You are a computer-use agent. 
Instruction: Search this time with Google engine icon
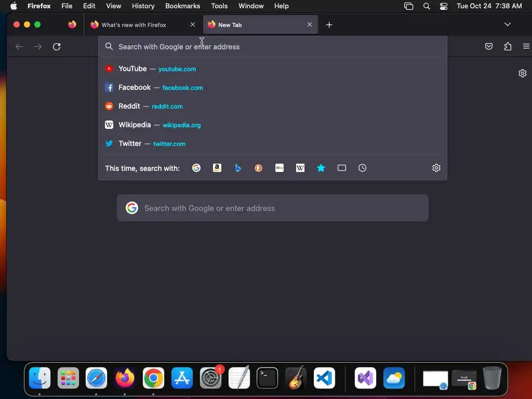tap(196, 168)
